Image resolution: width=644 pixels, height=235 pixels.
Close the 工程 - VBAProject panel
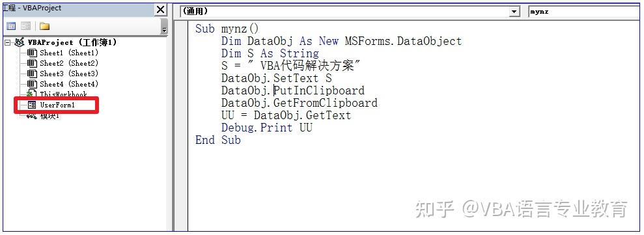click(x=161, y=10)
